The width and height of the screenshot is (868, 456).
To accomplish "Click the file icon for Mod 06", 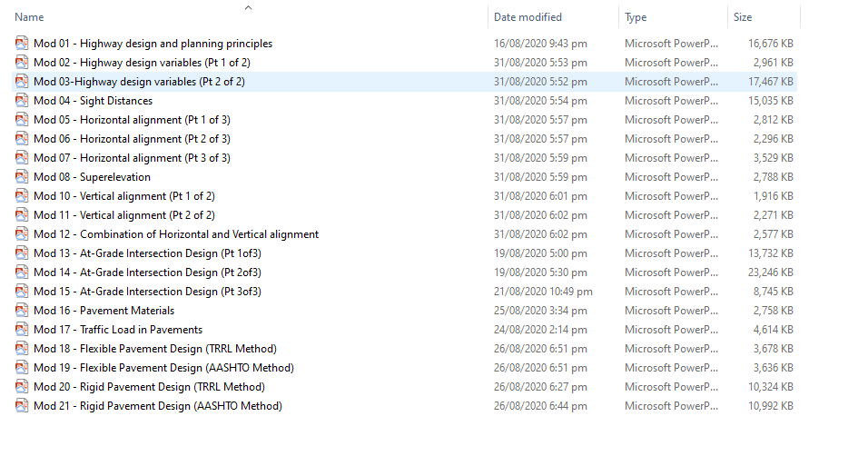I will click(22, 138).
